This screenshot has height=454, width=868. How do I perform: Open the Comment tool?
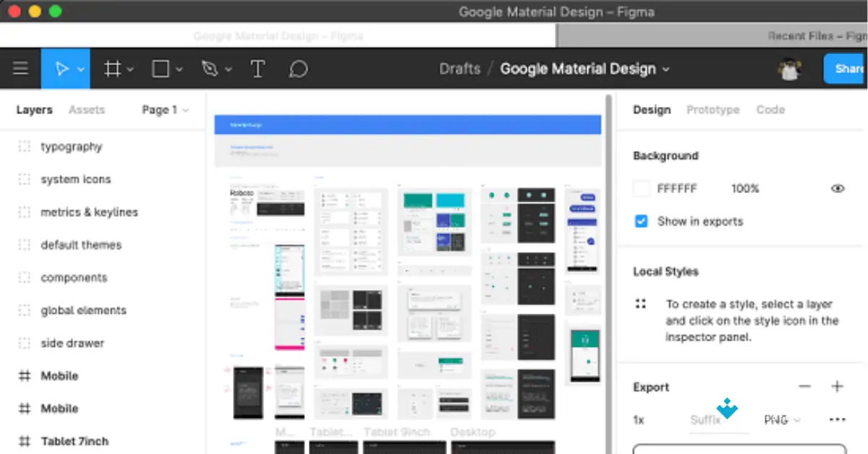[x=298, y=68]
